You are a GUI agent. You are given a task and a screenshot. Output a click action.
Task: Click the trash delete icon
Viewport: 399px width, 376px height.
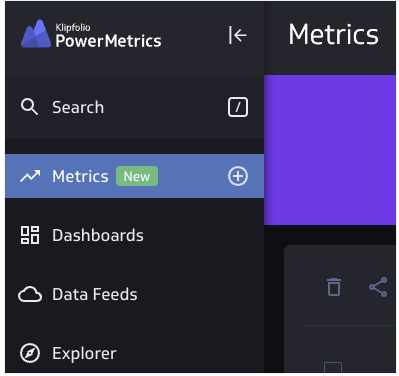pyautogui.click(x=334, y=287)
